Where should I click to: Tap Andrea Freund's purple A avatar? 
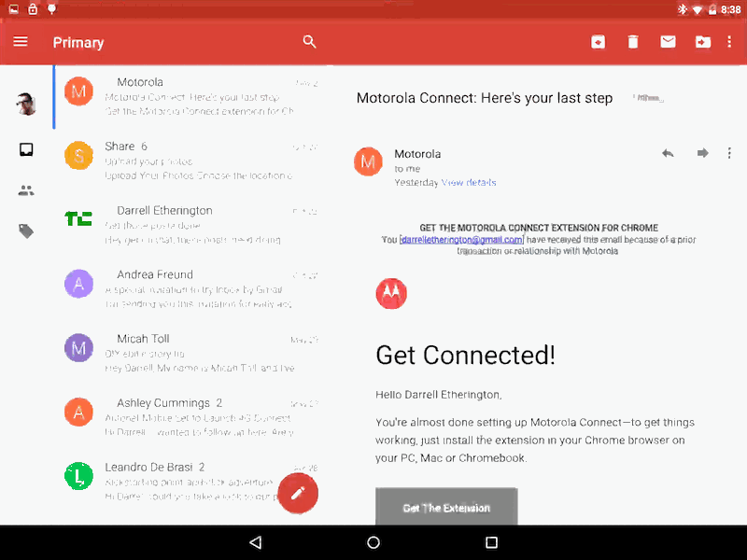point(78,284)
